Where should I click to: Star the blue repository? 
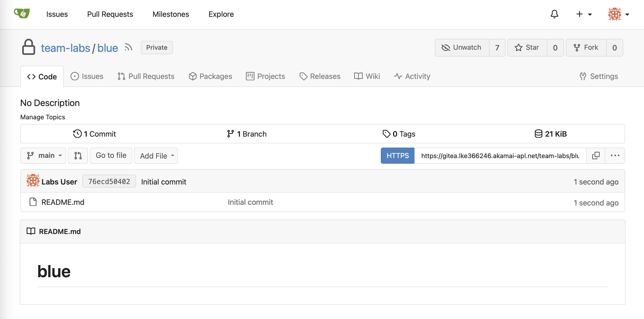click(527, 48)
